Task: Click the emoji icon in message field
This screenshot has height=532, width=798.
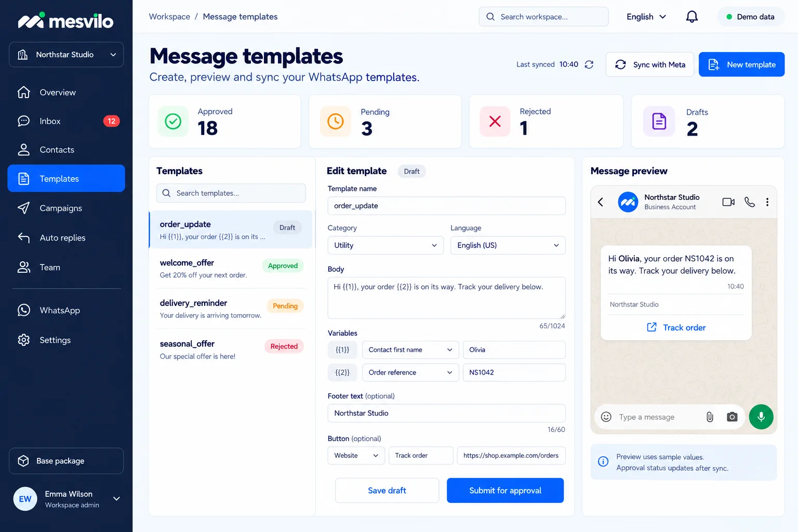Action: coord(606,417)
